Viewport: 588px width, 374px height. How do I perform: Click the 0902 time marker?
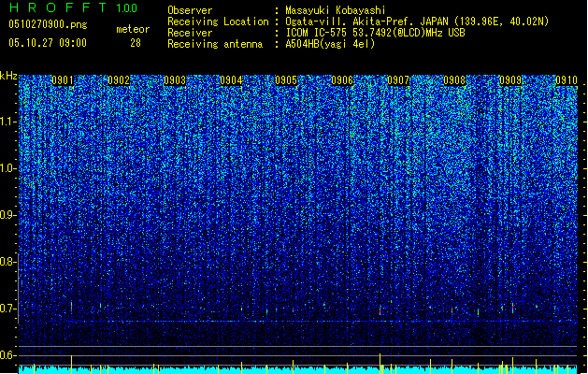pos(119,80)
